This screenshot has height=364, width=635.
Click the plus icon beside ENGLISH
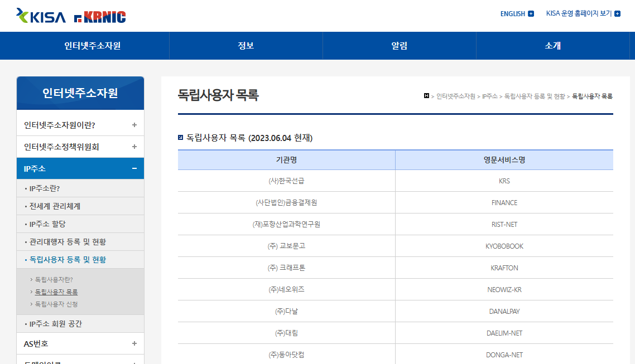[531, 14]
